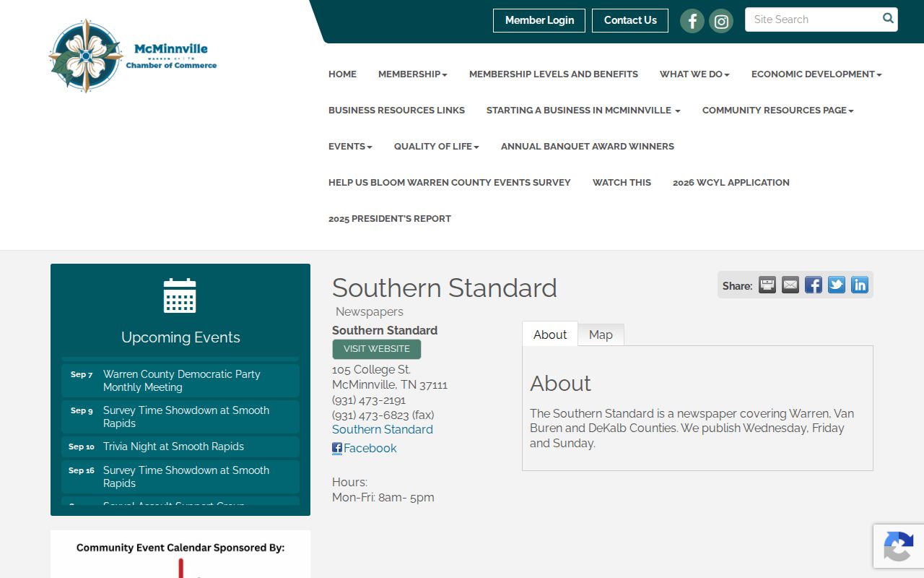Click the small Facebook icon beside the Facebook link

pos(337,448)
